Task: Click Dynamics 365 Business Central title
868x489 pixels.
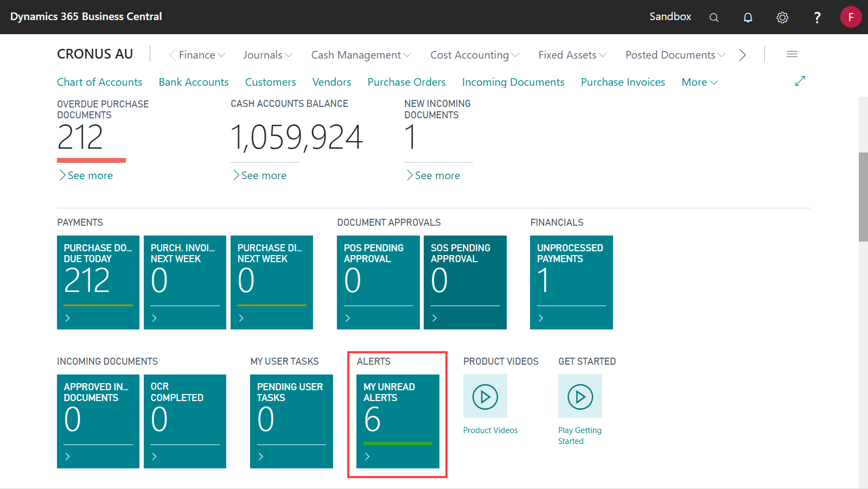Action: [86, 17]
